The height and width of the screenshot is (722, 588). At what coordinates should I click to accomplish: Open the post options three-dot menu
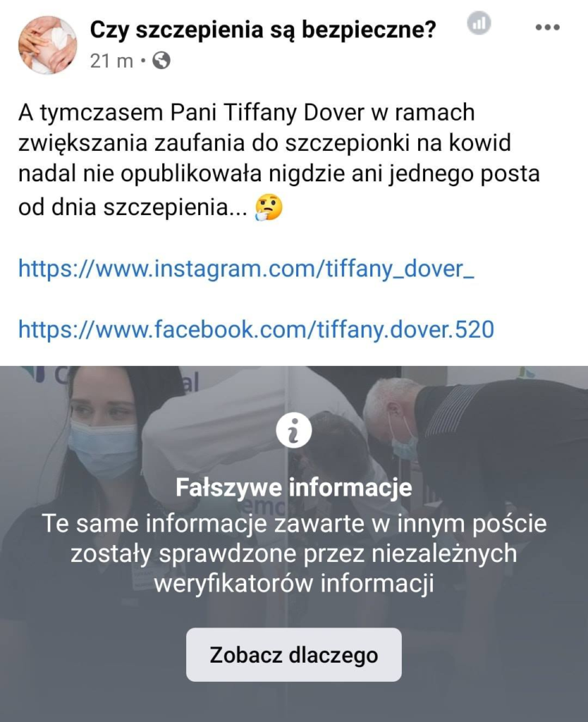548,27
